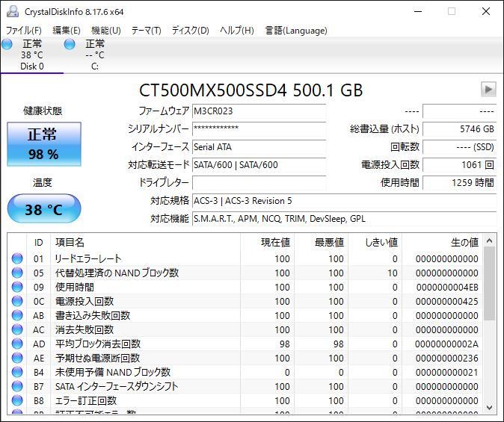Click the CrystalDiskInfo title bar icon
The height and width of the screenshot is (422, 504).
(13, 11)
